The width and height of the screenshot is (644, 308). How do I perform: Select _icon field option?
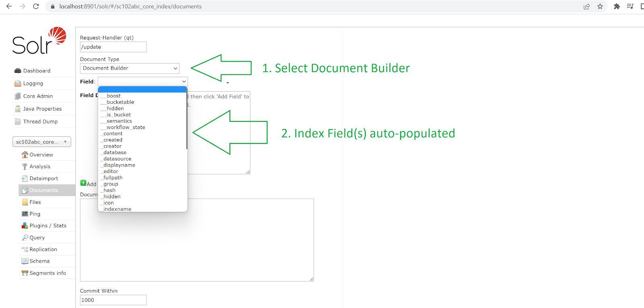pos(142,203)
